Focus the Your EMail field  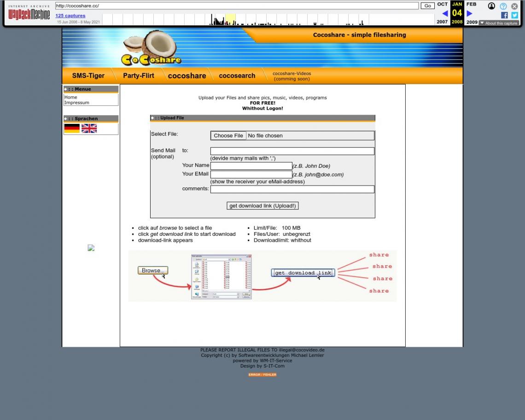pyautogui.click(x=251, y=175)
